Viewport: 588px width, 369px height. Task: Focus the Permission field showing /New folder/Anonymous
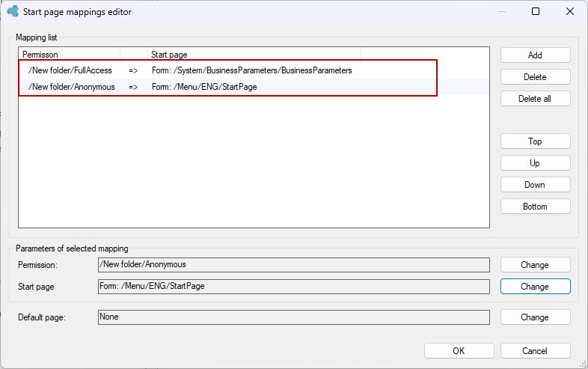pos(293,265)
